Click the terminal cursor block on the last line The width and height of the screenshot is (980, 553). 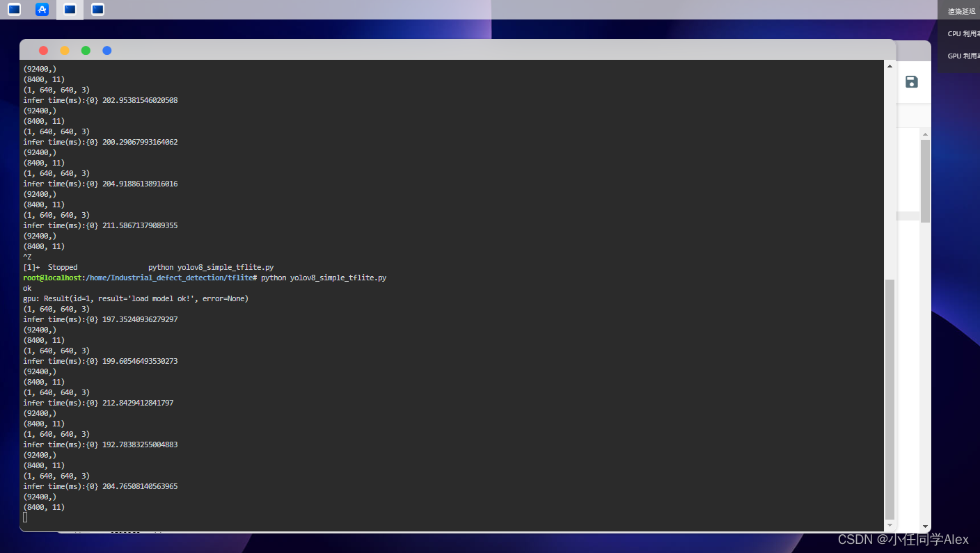tap(25, 518)
